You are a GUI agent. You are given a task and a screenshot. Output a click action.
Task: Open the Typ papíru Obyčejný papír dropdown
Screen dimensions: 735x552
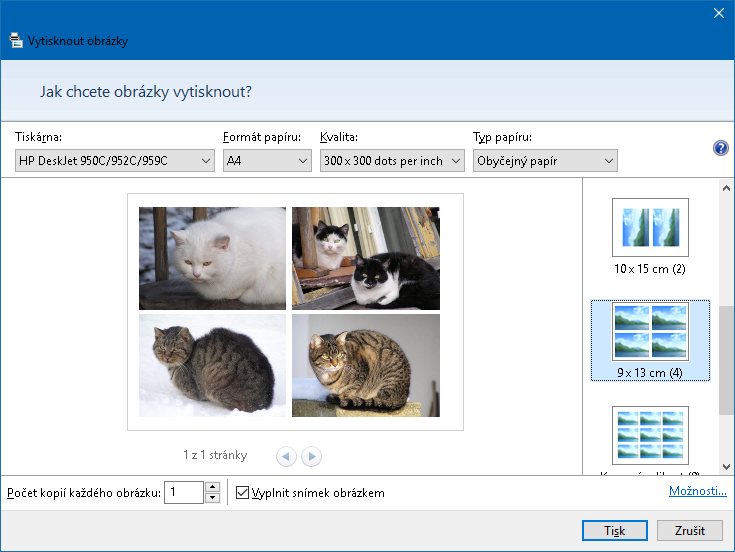545,161
